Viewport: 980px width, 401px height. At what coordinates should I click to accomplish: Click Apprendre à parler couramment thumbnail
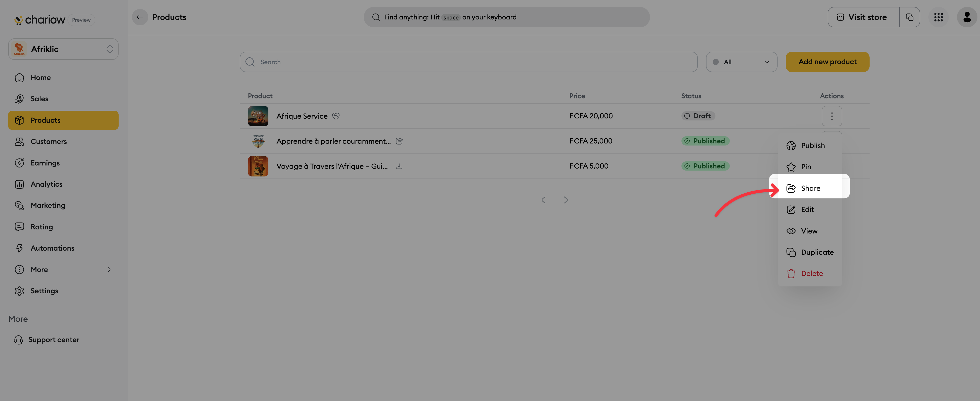(258, 141)
